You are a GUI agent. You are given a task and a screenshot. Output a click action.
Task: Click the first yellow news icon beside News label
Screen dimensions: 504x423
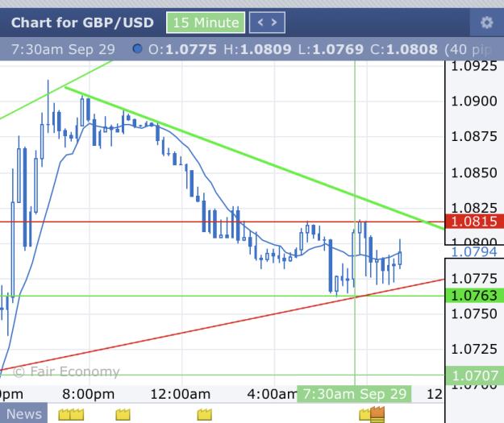click(x=65, y=414)
